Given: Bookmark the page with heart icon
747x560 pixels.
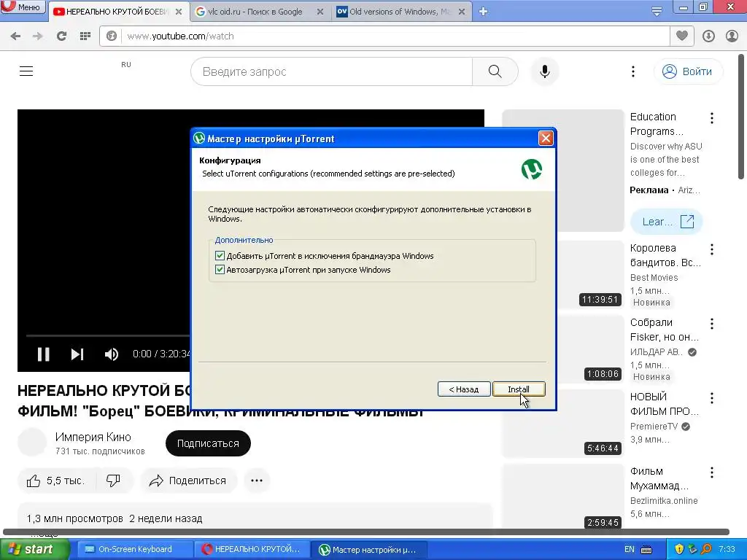Looking at the screenshot, I should pyautogui.click(x=682, y=36).
